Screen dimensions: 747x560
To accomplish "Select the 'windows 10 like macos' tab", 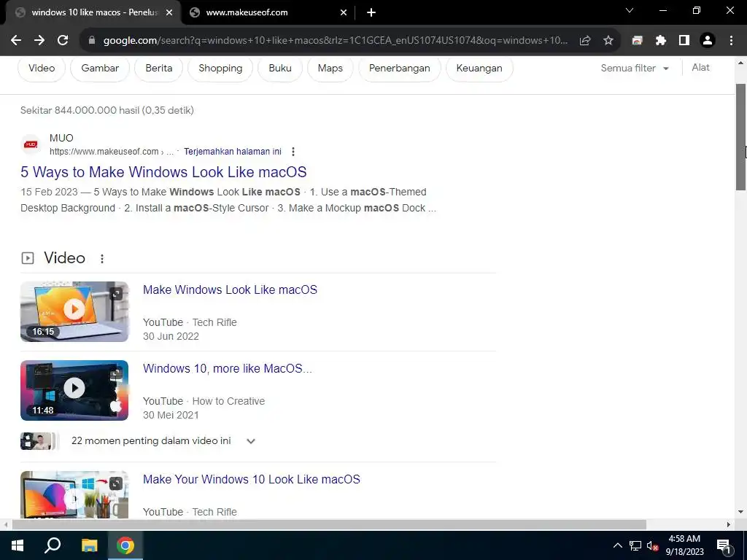I will tap(93, 13).
